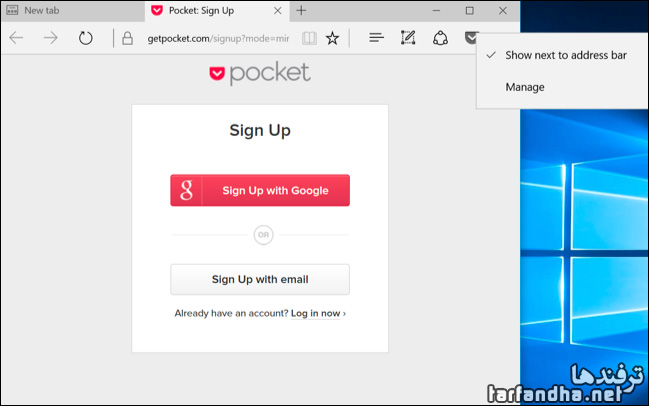The height and width of the screenshot is (406, 649).
Task: Click the getpocket.com address bar
Action: pyautogui.click(x=219, y=38)
